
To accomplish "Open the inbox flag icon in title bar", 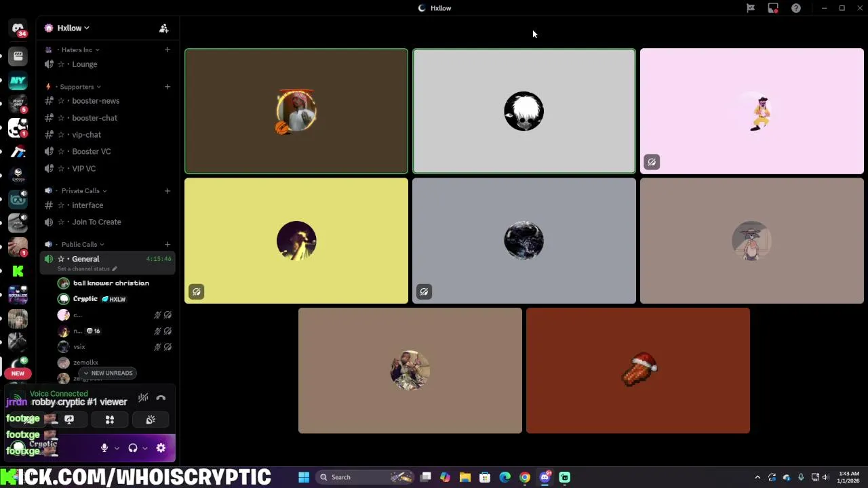I will [751, 8].
